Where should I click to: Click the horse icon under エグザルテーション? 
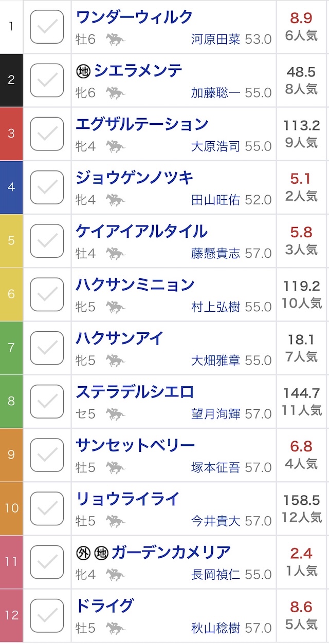click(x=116, y=146)
